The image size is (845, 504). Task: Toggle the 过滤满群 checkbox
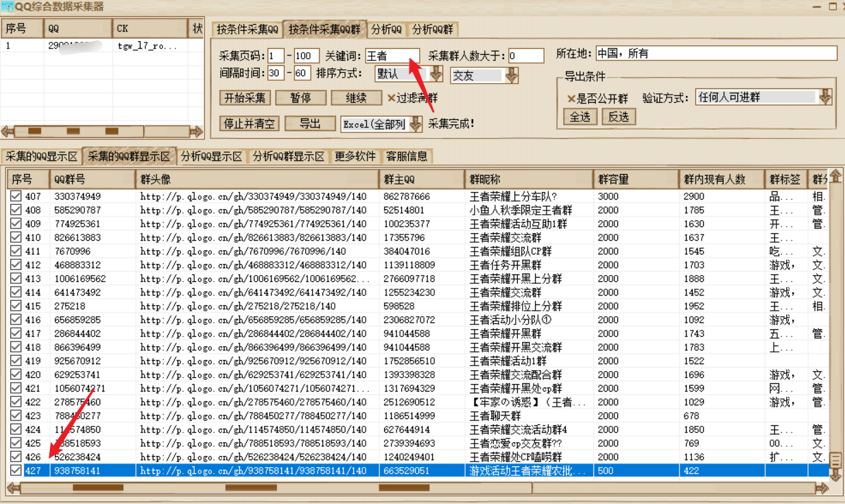point(392,98)
